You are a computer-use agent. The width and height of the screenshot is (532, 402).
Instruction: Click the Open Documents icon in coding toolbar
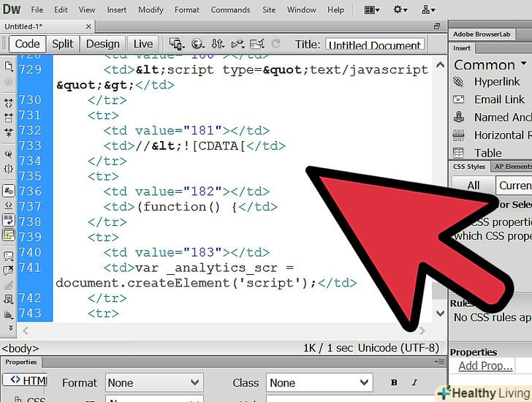tap(9, 67)
